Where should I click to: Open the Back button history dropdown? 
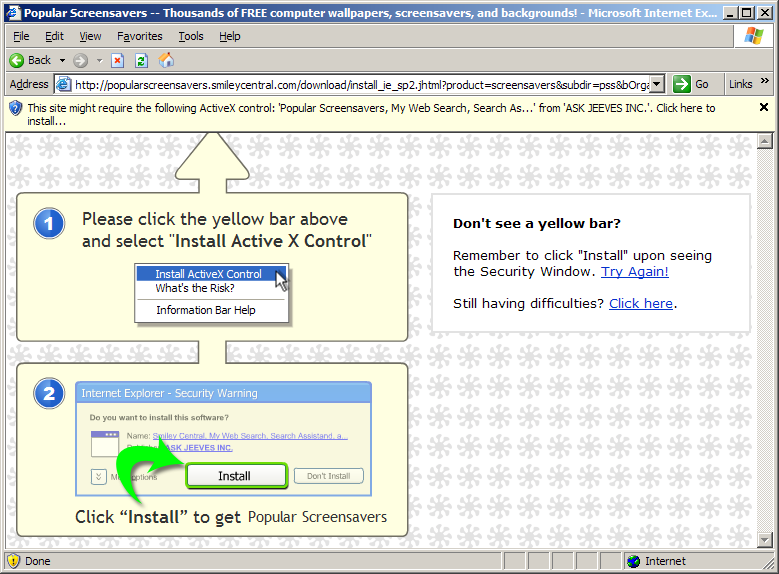[x=63, y=61]
